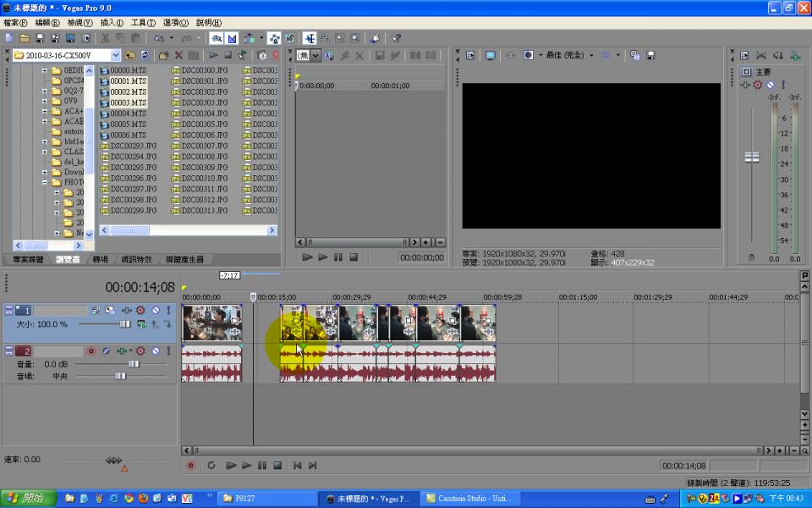Click the Cut icon in main toolbar
812x508 pixels.
[x=105, y=38]
